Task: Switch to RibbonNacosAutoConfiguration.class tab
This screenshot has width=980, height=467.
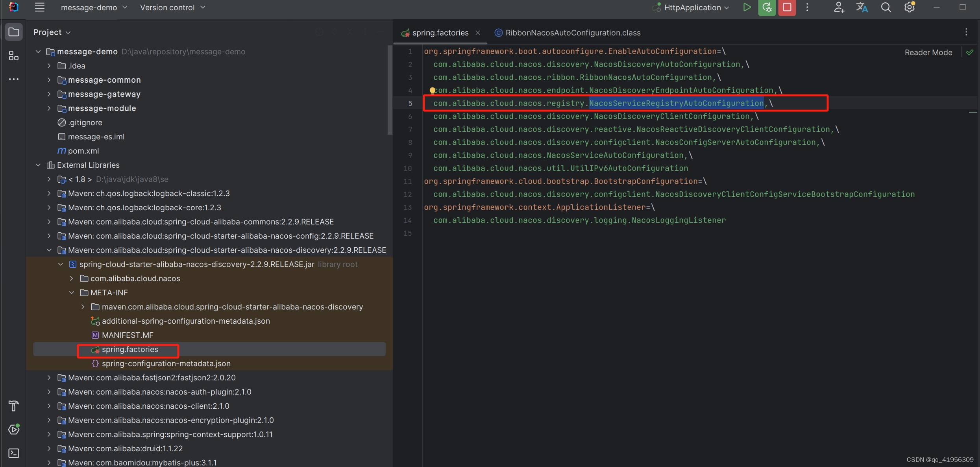Action: coord(568,33)
